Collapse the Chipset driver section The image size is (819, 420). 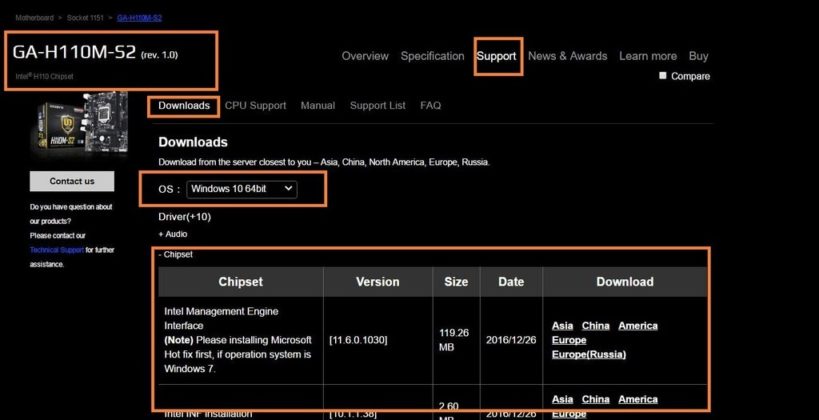176,255
